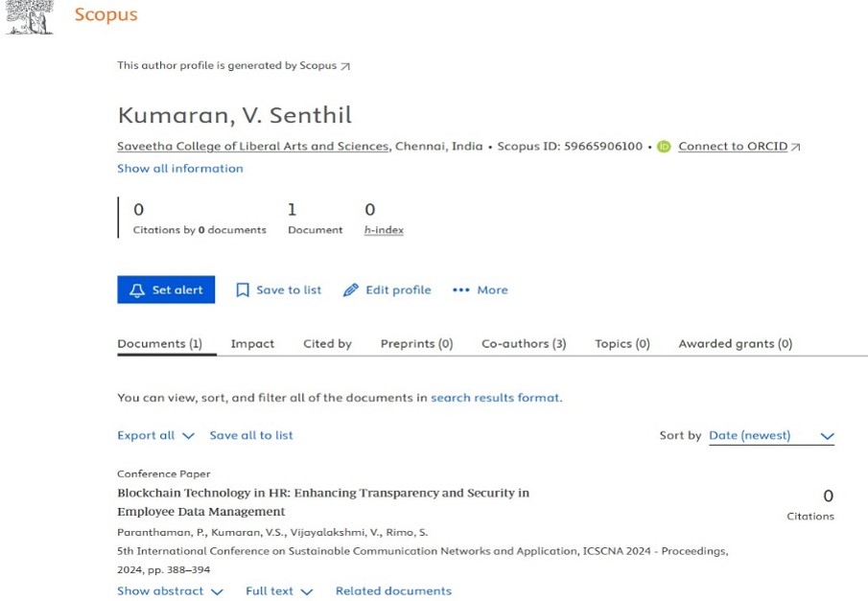Click the Set alert button

(166, 289)
